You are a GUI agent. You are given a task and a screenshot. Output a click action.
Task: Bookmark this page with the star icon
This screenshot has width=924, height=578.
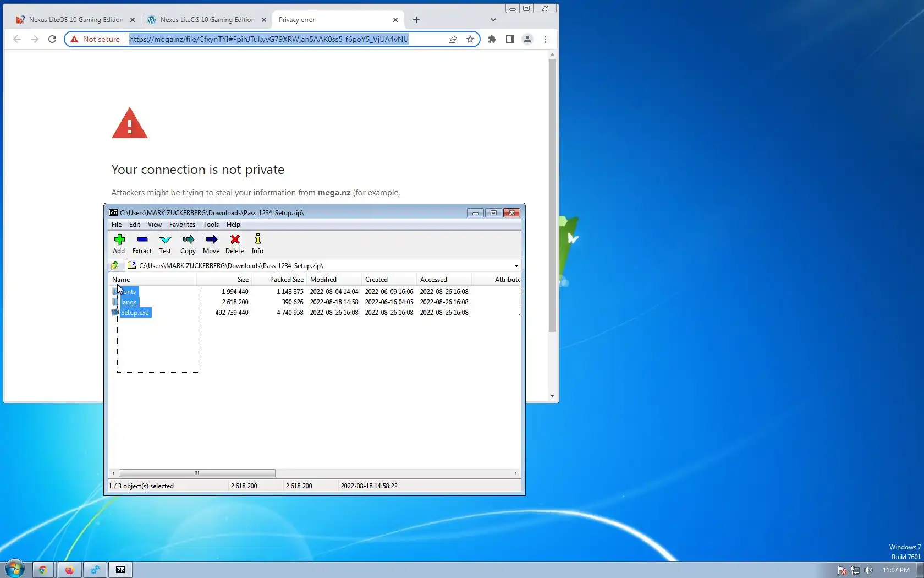tap(470, 39)
